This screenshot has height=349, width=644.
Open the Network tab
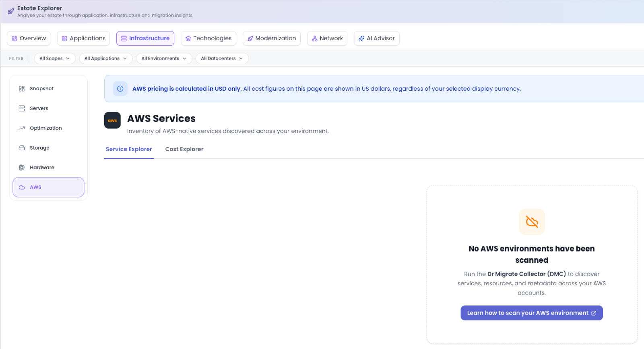(327, 38)
